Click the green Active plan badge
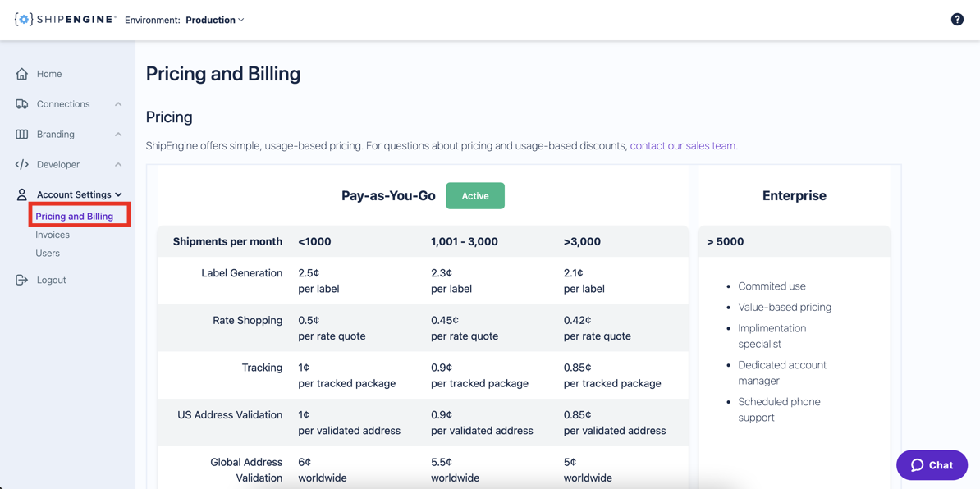Screen dimensions: 980x489 click(475, 196)
